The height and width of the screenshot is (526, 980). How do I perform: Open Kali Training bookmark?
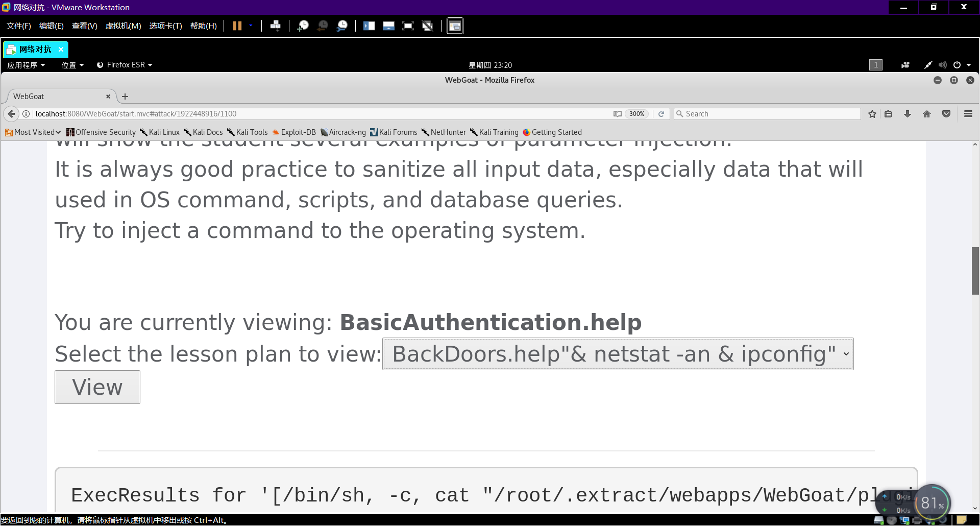click(494, 132)
